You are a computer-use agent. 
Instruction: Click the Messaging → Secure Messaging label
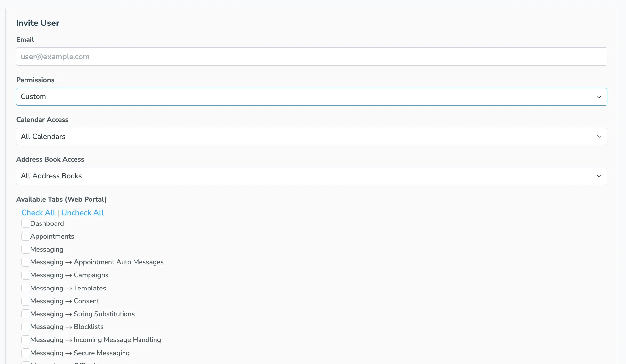click(x=80, y=353)
